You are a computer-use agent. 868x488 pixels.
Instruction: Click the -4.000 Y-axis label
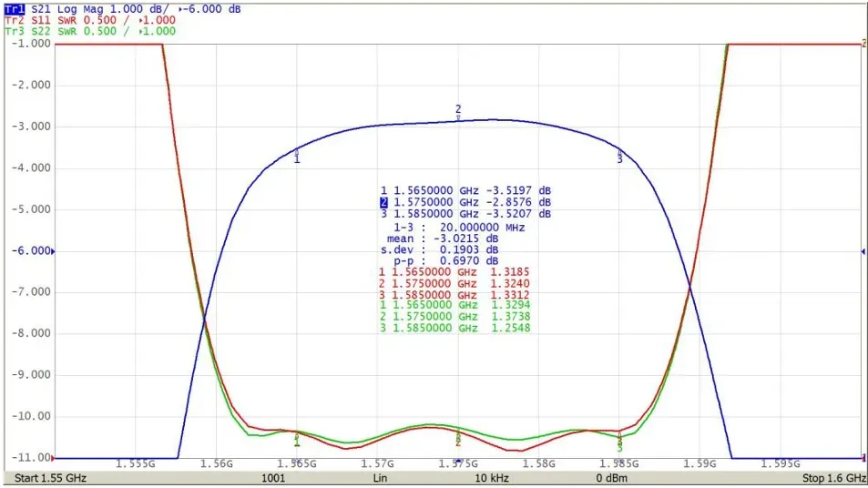coord(30,168)
